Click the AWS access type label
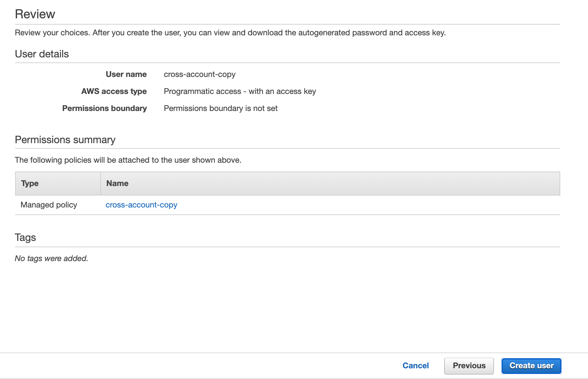 [114, 91]
